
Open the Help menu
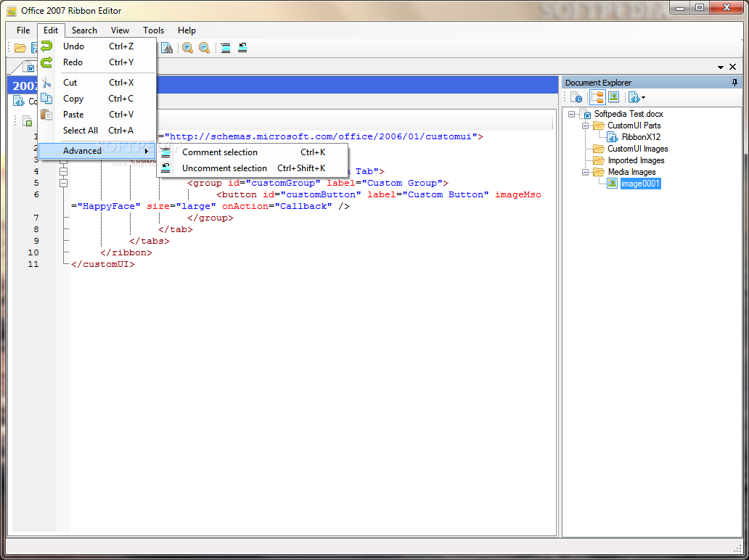(x=187, y=30)
